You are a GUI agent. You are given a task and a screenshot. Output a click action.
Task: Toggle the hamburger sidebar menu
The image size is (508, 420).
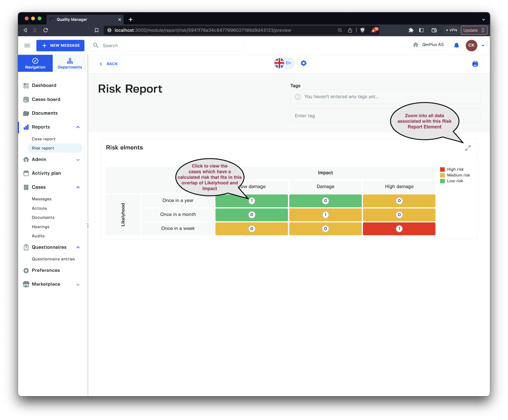[x=27, y=45]
